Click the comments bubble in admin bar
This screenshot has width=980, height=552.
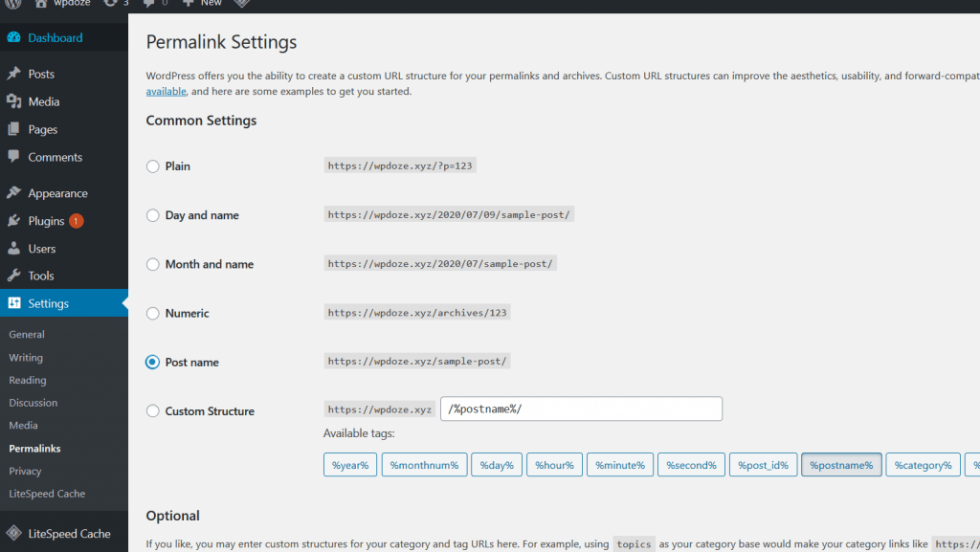coord(148,3)
